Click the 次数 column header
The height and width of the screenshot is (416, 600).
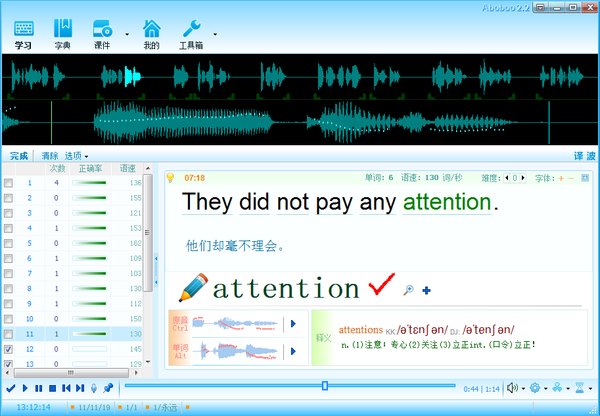[x=57, y=168]
